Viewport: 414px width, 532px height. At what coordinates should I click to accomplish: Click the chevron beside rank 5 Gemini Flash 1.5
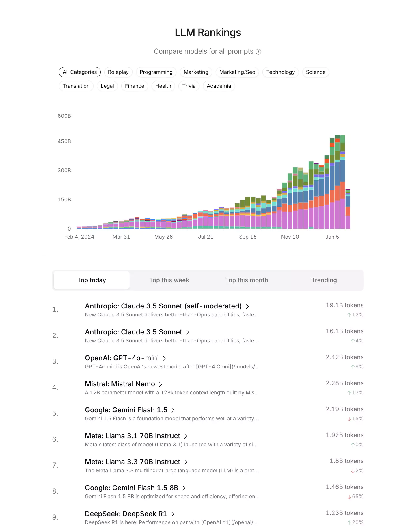(173, 410)
